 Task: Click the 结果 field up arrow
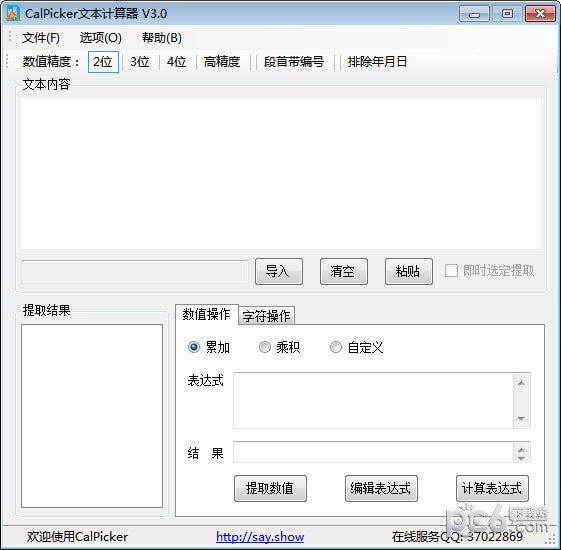point(521,450)
